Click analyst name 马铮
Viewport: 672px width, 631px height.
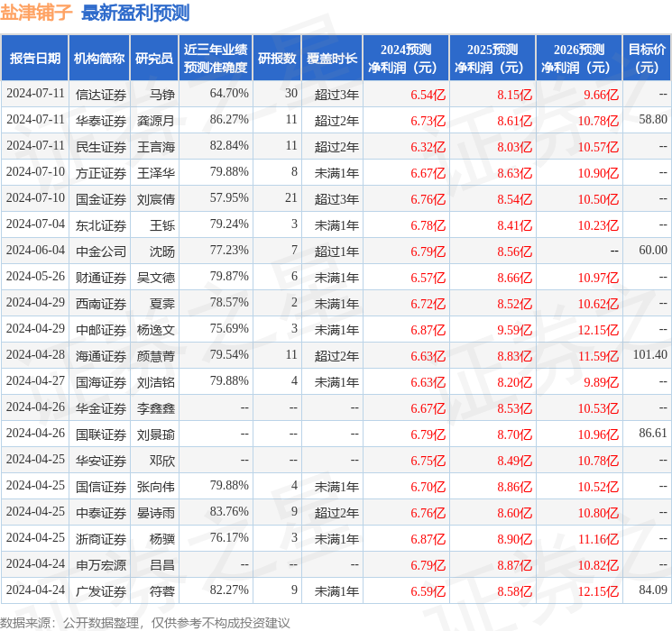[162, 95]
